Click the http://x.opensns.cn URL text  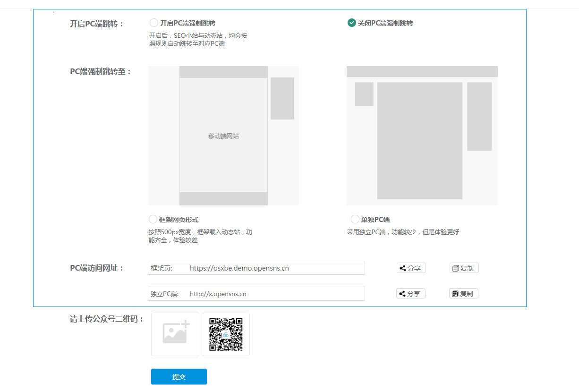(218, 294)
